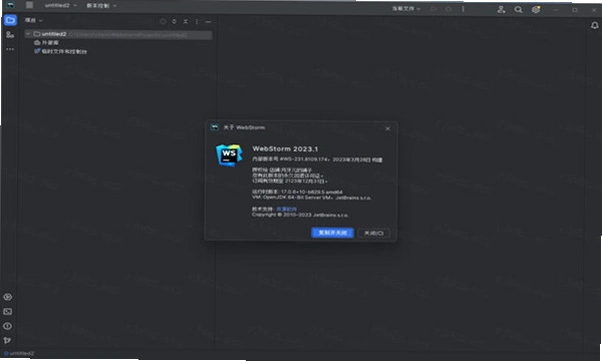Open the Current File run configuration dropdown
Screen dimensions: 602x361
click(x=406, y=8)
